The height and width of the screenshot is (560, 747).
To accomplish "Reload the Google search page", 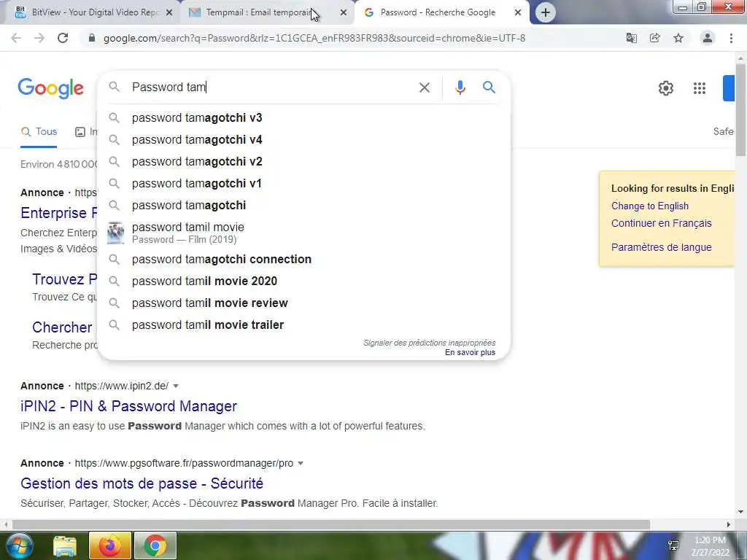I will coord(63,38).
